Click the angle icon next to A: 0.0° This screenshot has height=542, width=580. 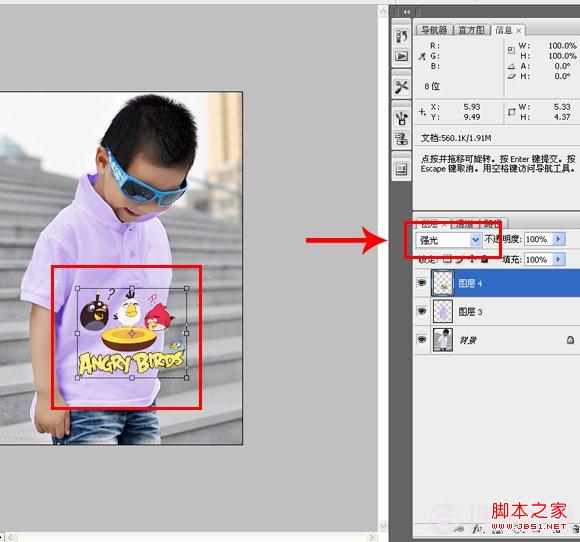[511, 66]
